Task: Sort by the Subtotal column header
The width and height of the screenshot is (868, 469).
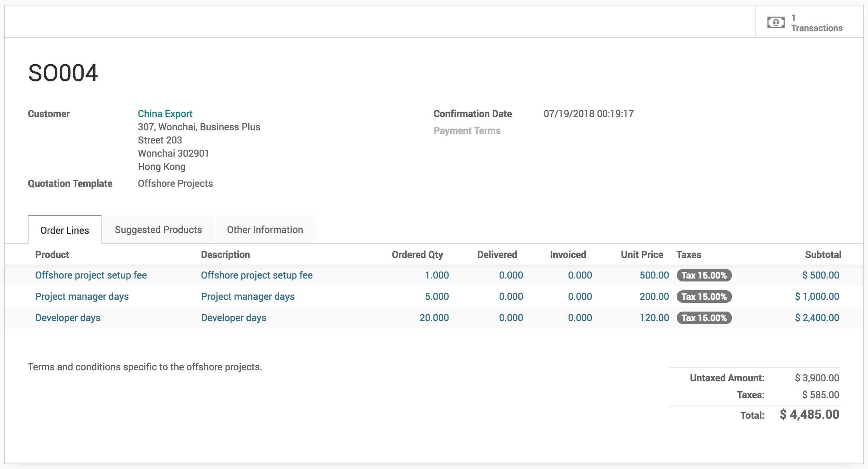Action: 823,255
